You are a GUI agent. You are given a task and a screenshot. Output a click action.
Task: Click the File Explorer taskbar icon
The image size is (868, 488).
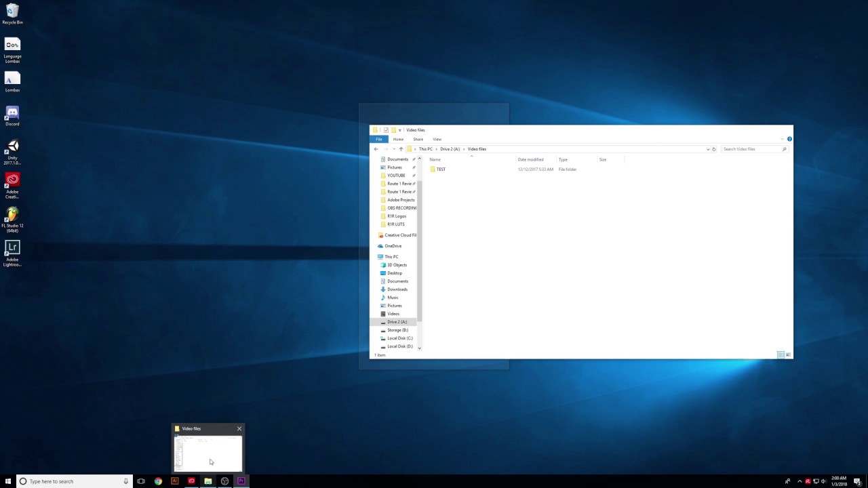pos(208,481)
